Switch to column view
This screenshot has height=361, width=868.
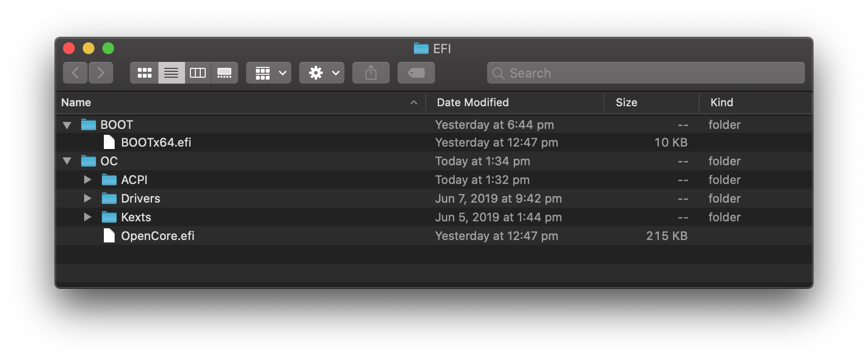click(x=198, y=73)
